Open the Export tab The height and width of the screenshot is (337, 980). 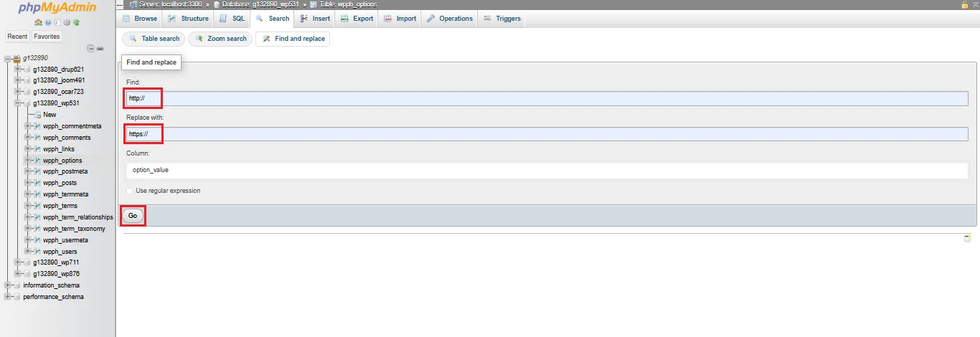coord(357,19)
